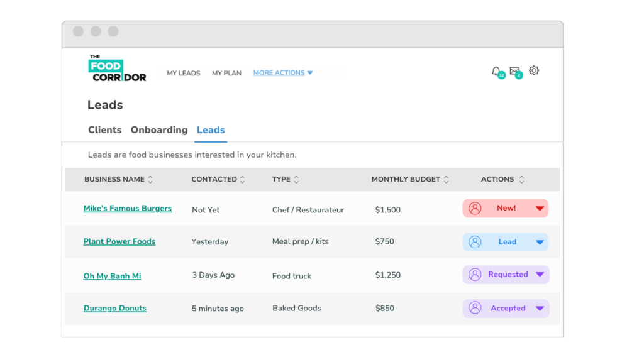Sort the table by Actions column
The height and width of the screenshot is (362, 644).
tap(521, 179)
